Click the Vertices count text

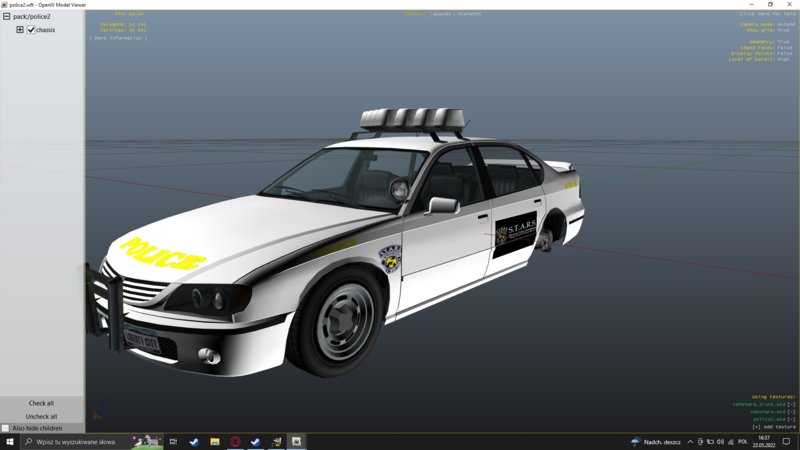point(122,30)
